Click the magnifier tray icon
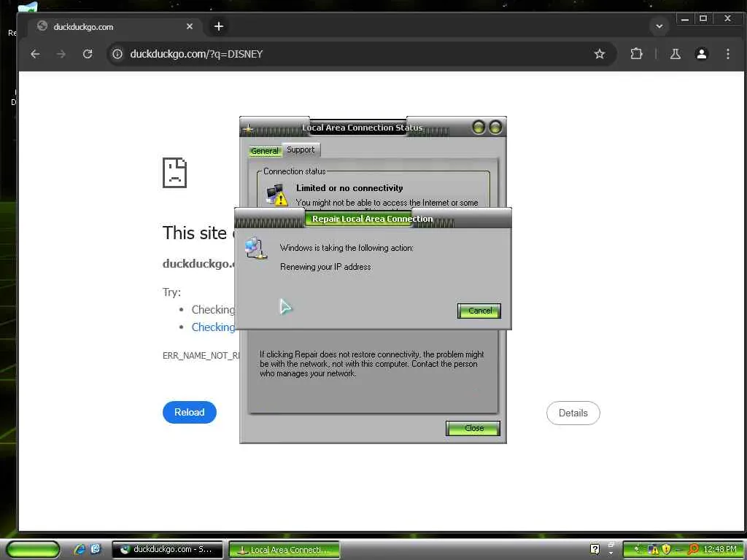 (x=693, y=550)
